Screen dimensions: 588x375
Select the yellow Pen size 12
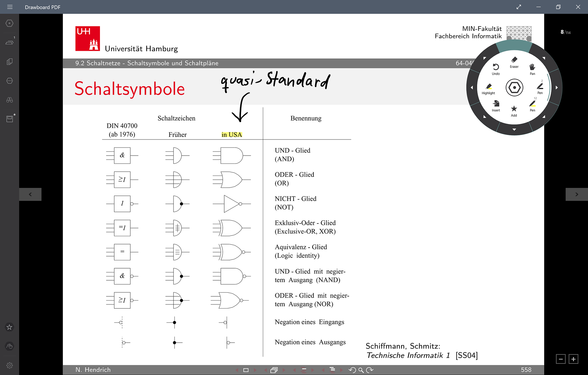tap(532, 106)
